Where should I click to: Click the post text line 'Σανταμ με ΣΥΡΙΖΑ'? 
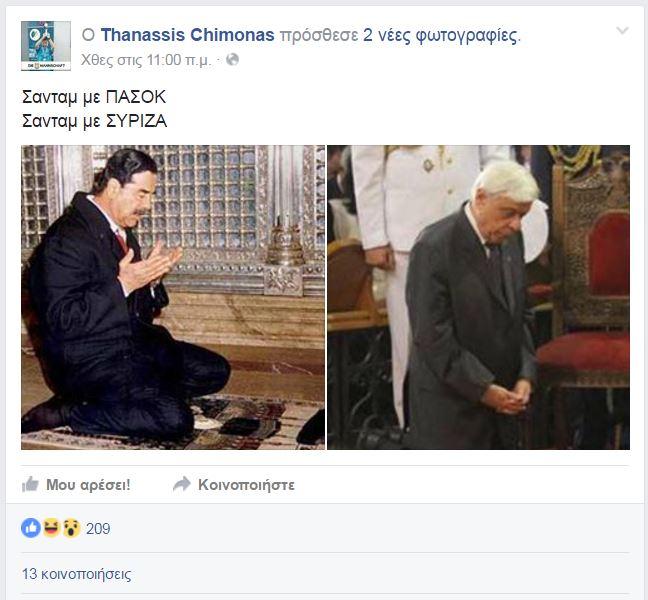tap(94, 121)
